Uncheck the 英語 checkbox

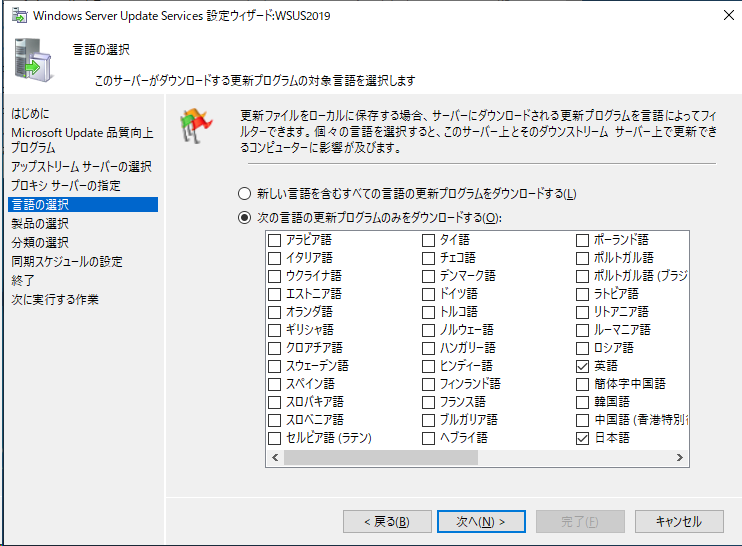(x=583, y=366)
